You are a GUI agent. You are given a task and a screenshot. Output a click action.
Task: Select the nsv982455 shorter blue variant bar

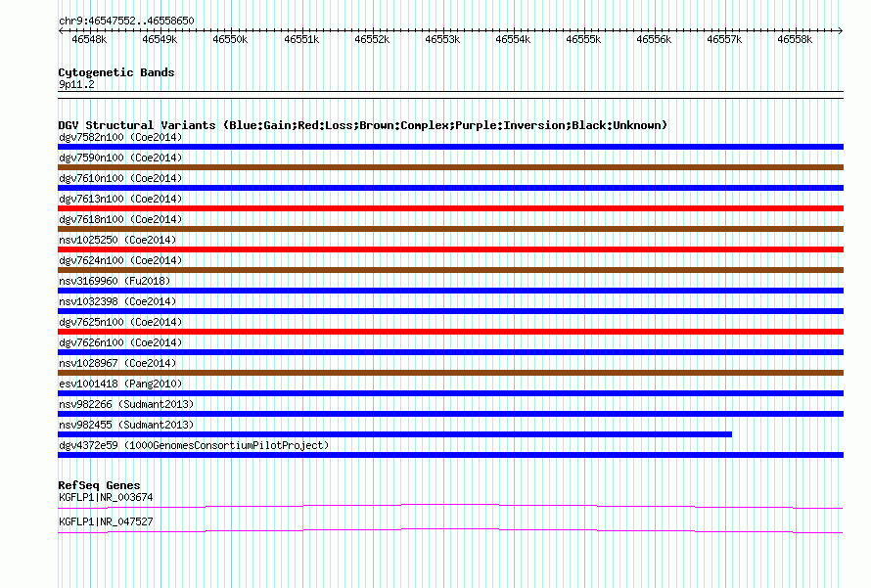(395, 434)
